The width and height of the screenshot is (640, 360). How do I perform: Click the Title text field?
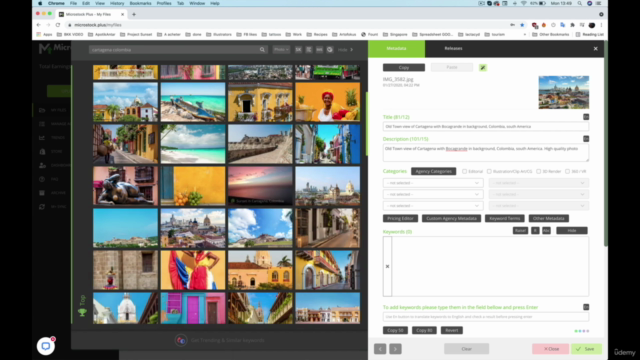click(486, 127)
